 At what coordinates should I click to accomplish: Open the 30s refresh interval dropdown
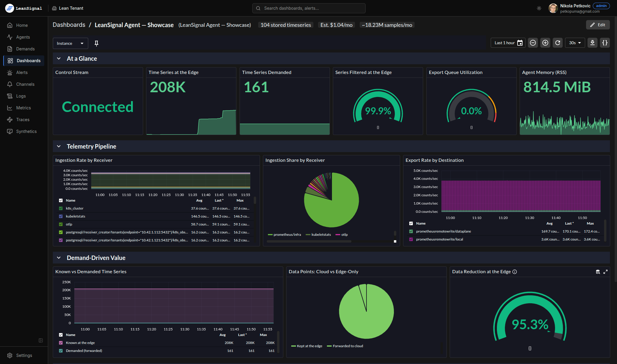click(x=575, y=43)
